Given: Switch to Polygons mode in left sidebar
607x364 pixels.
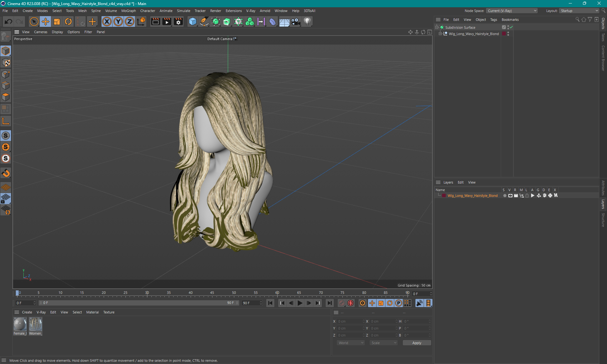Looking at the screenshot, I should point(6,97).
